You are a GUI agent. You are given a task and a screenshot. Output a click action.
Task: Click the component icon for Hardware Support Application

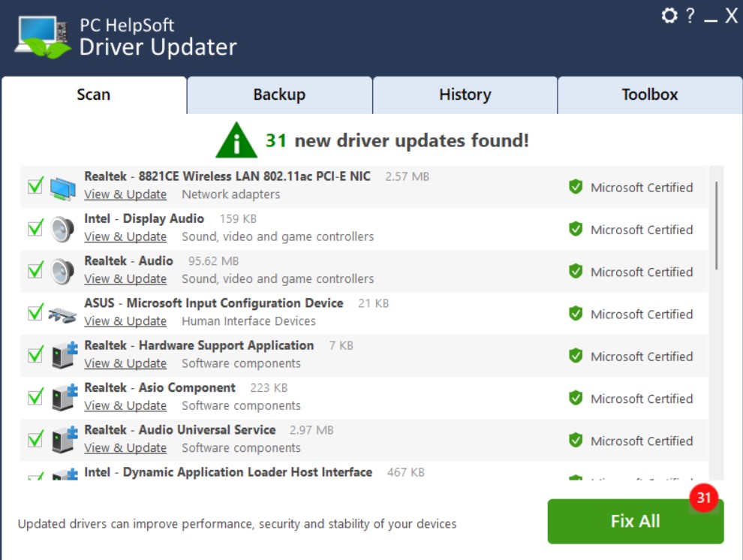coord(64,355)
